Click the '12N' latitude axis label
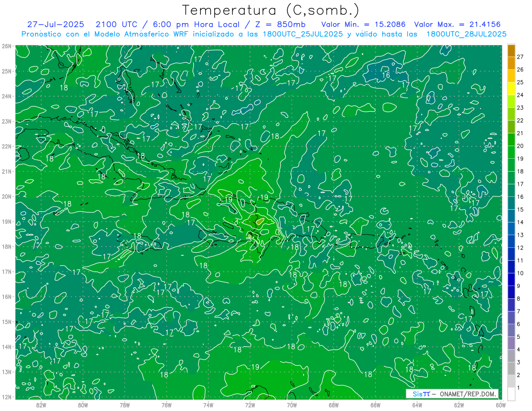 (7, 397)
